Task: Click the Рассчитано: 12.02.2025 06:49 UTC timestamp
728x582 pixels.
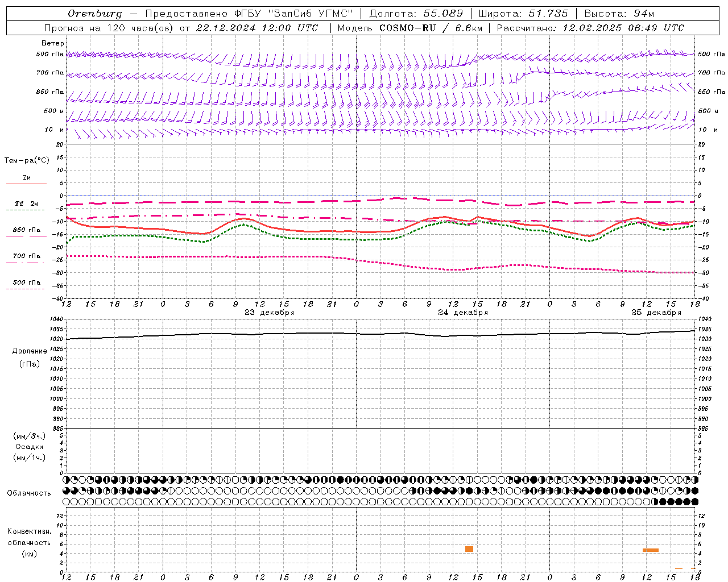Action: click(x=590, y=28)
